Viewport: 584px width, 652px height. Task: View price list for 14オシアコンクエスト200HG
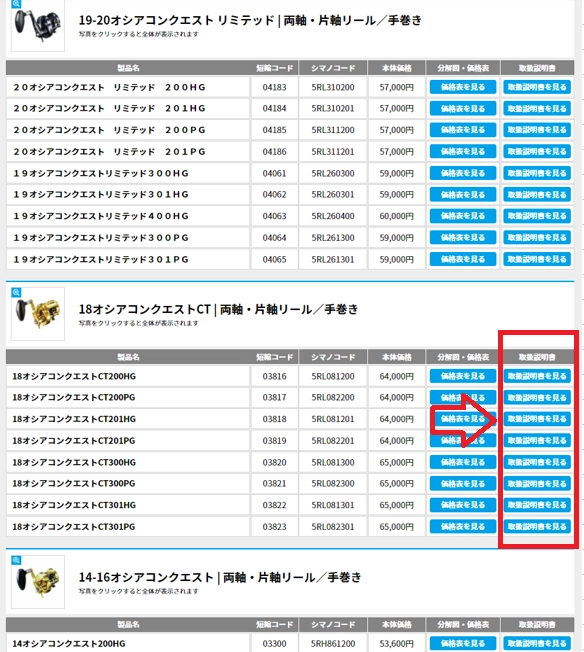[463, 644]
